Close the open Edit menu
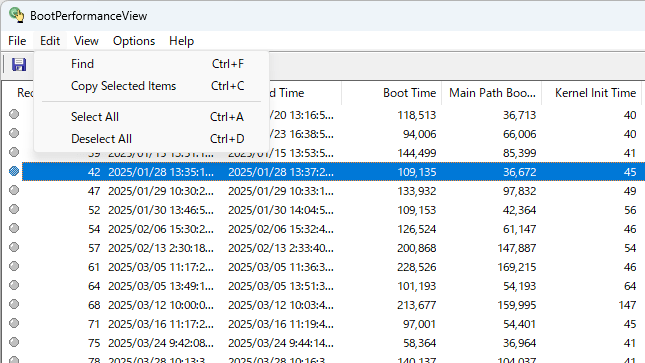 (50, 41)
